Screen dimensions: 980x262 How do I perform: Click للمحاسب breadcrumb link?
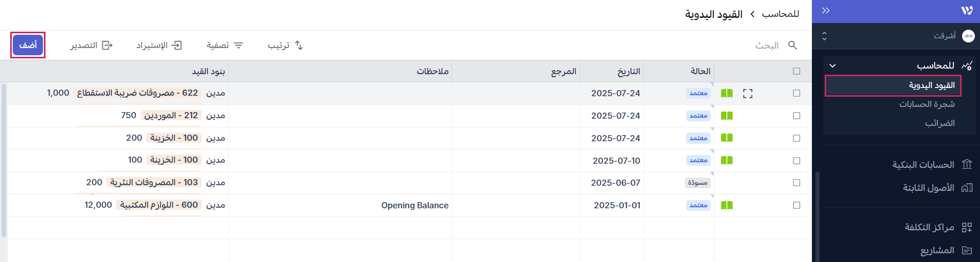(780, 14)
